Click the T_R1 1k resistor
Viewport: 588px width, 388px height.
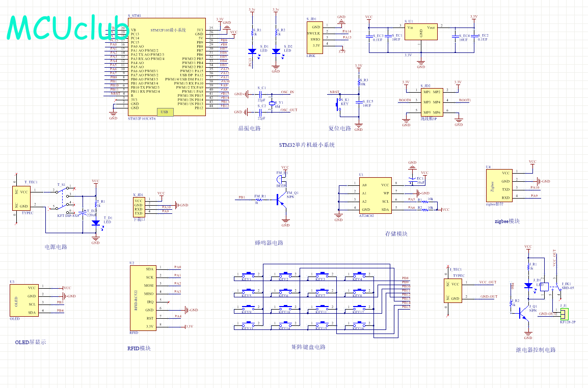pyautogui.click(x=96, y=204)
